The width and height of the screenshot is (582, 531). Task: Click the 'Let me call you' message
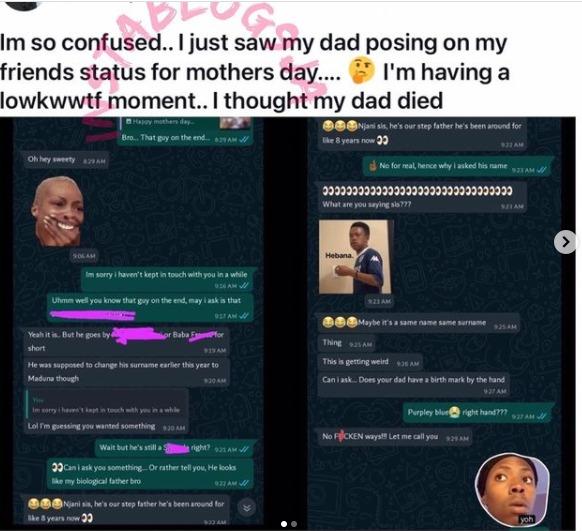(395, 437)
